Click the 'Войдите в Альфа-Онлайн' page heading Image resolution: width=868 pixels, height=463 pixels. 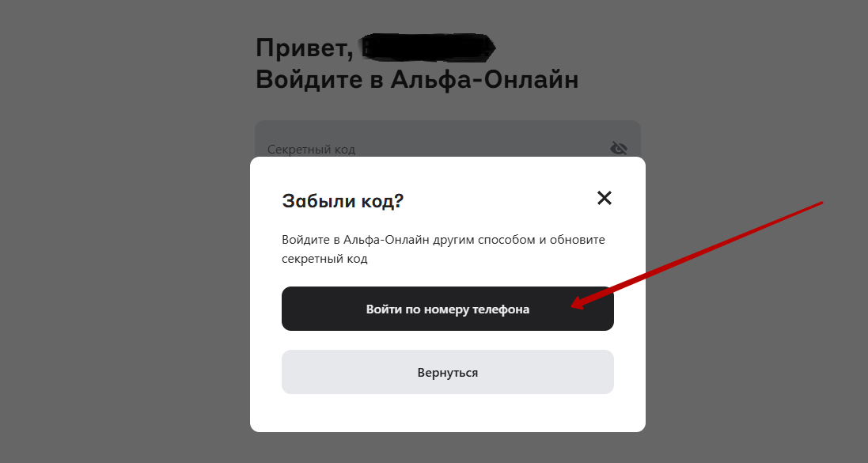tap(417, 79)
